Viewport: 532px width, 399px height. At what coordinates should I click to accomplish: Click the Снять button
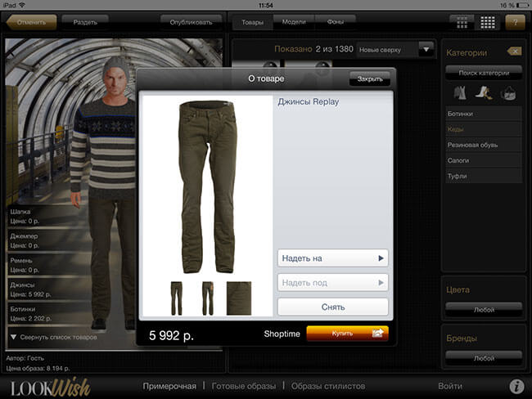tap(333, 307)
